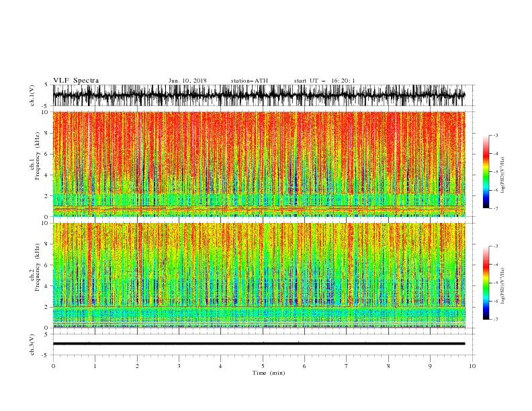Click the "VLF Spectra" title text
This screenshot has height=411, width=532.
pos(76,81)
